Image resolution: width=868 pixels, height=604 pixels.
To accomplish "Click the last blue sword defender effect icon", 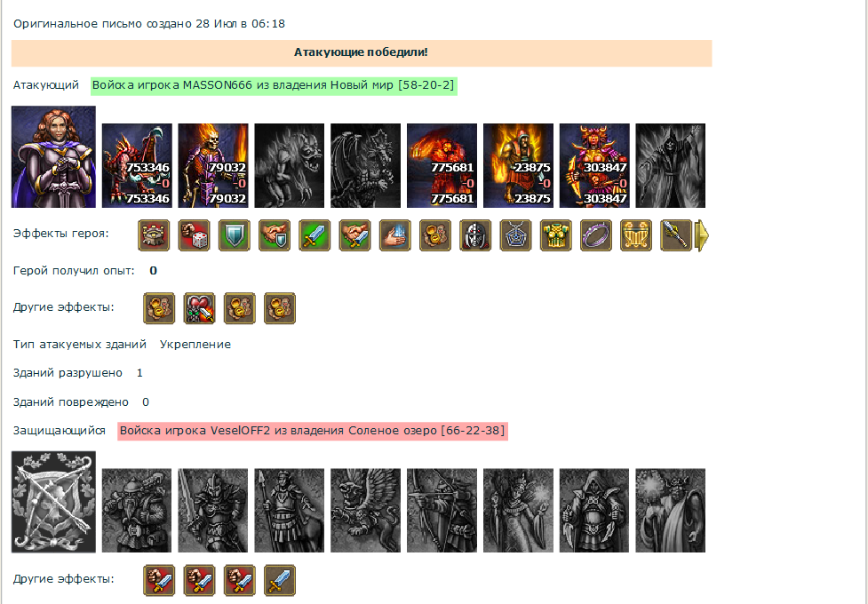I will click(x=280, y=580).
